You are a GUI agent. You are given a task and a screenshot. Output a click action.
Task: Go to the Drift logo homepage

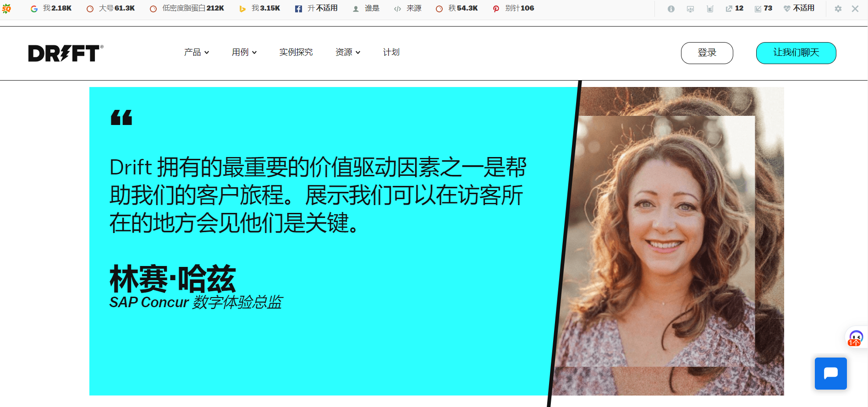coord(66,53)
